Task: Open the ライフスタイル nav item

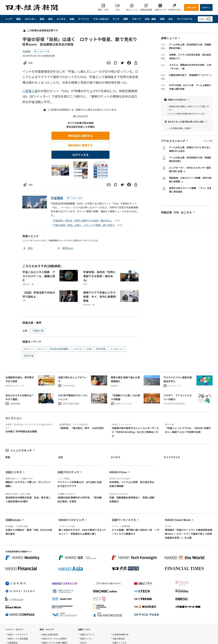Action: coord(185,19)
